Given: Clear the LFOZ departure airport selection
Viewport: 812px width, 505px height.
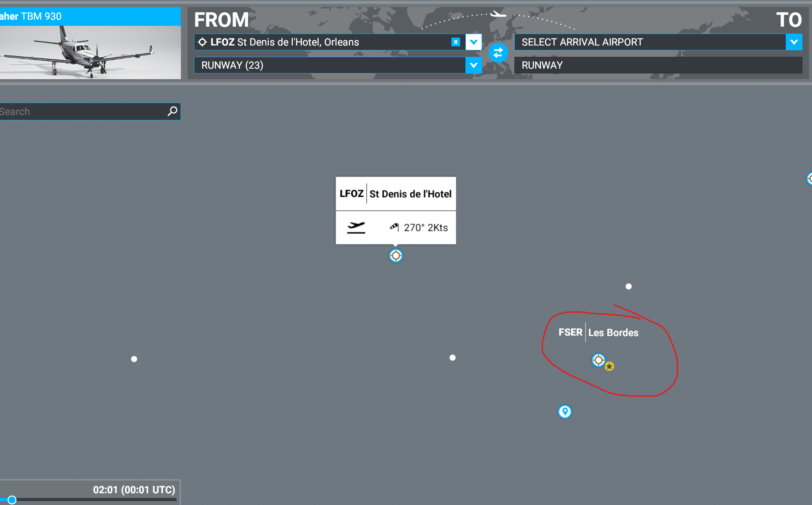Looking at the screenshot, I should point(455,42).
